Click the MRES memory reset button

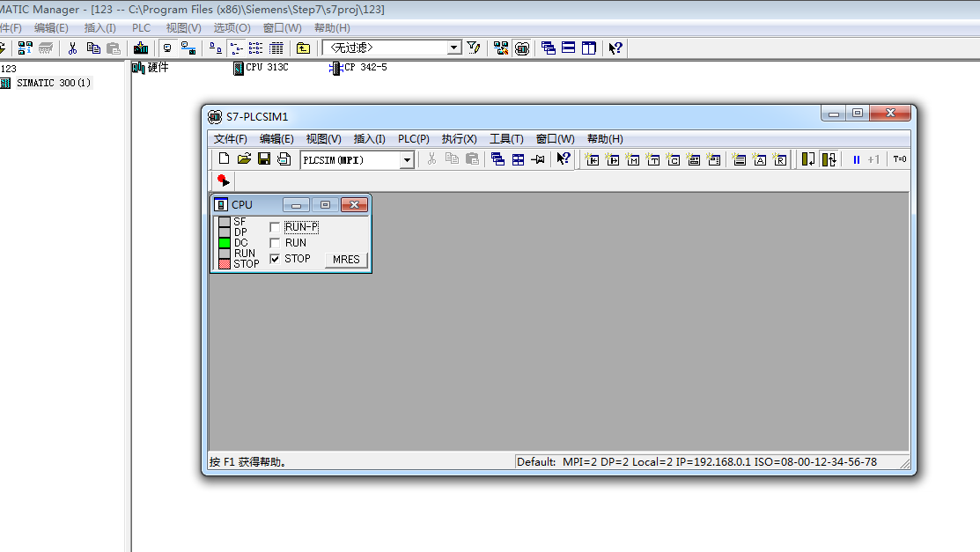tap(346, 260)
